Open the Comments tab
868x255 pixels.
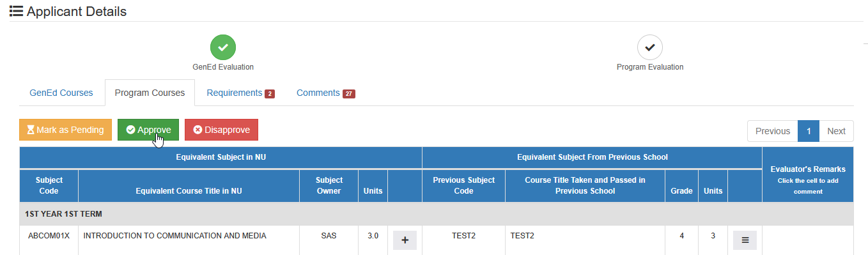pos(326,93)
